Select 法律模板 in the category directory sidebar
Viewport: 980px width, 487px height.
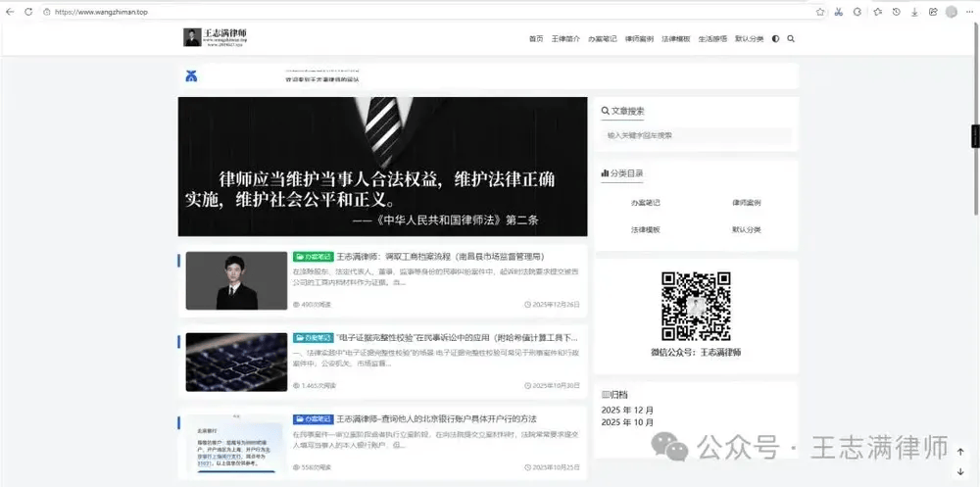point(645,229)
